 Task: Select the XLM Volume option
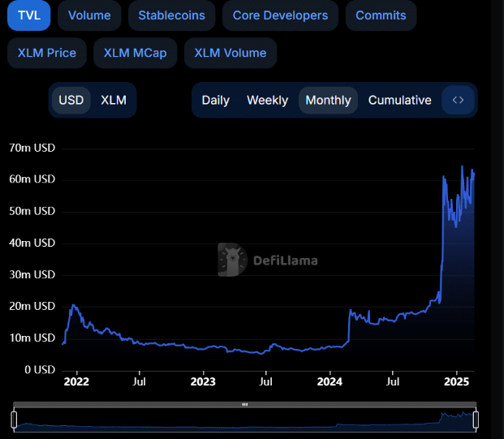point(230,53)
